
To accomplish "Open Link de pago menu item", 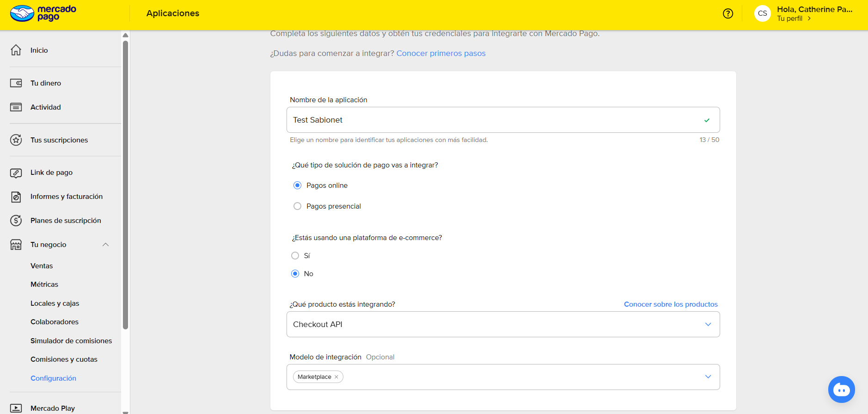I will point(52,173).
